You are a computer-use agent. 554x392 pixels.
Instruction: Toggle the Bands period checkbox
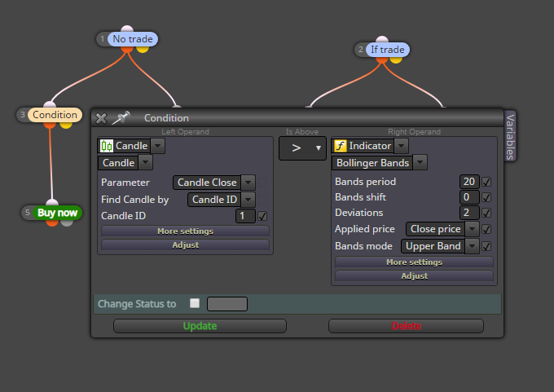(486, 182)
